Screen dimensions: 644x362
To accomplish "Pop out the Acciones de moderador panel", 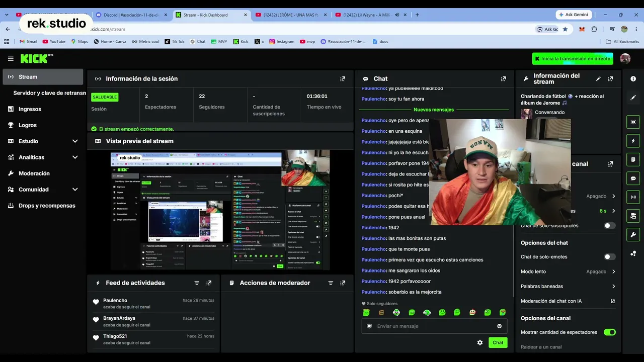I will point(343,283).
